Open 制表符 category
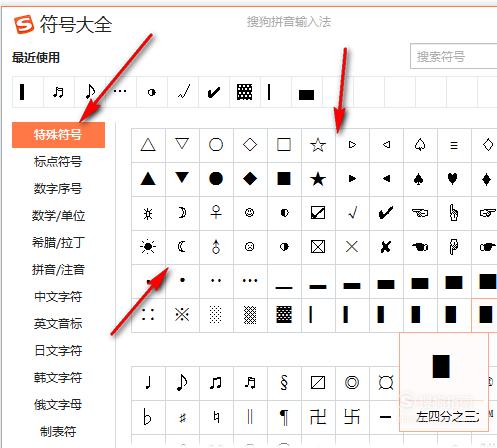The height and width of the screenshot is (448, 497). (58, 432)
